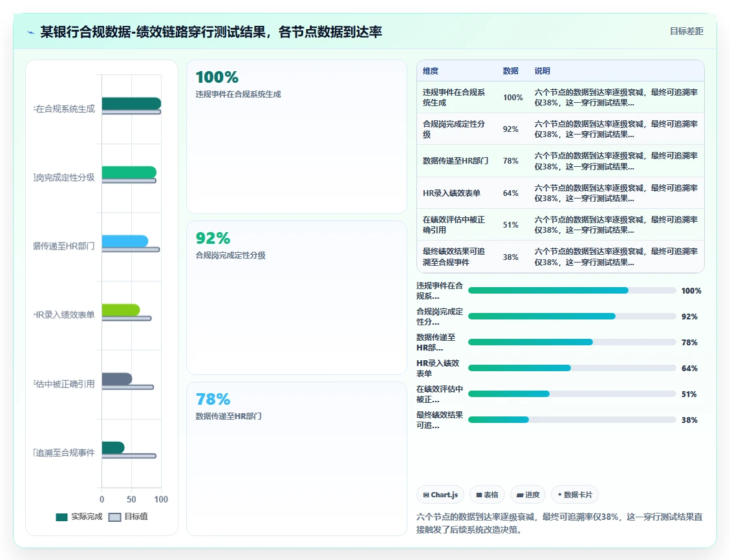Click the dashboard main title text
Image resolution: width=730 pixels, height=560 pixels.
pos(211,32)
